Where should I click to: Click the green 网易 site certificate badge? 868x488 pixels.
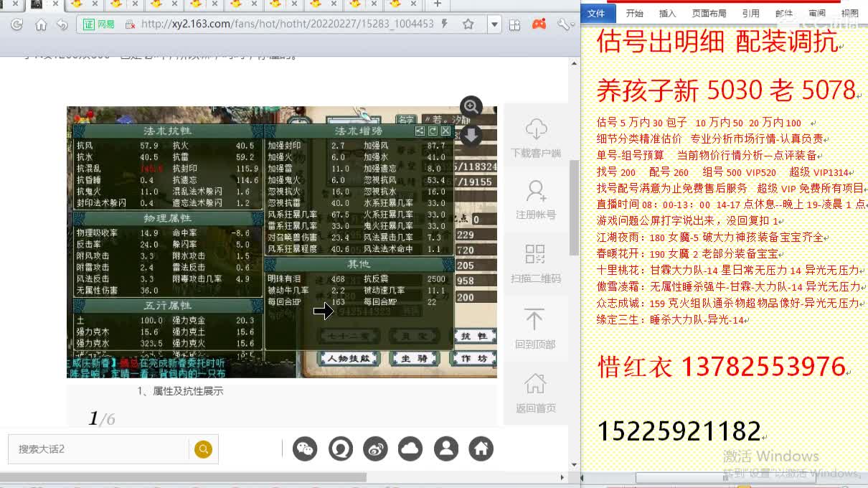99,24
